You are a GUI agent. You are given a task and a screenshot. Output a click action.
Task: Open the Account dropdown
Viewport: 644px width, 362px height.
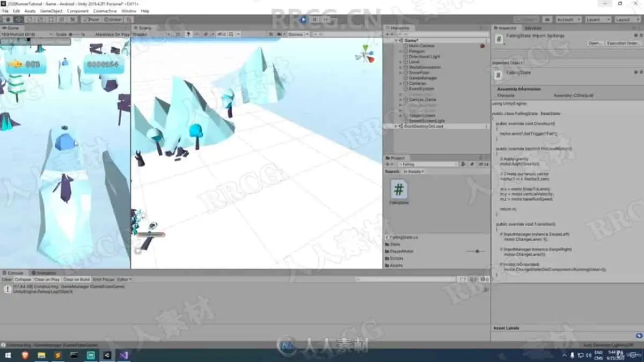(568, 19)
